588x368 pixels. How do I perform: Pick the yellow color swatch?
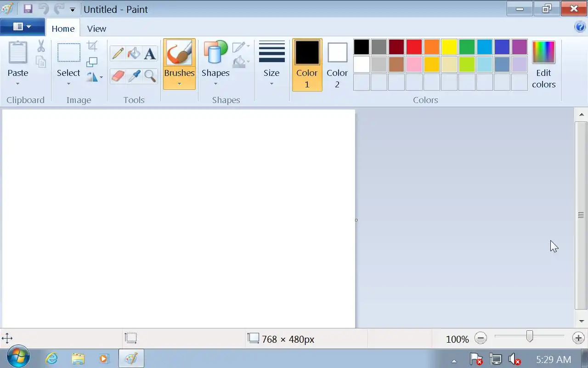449,47
